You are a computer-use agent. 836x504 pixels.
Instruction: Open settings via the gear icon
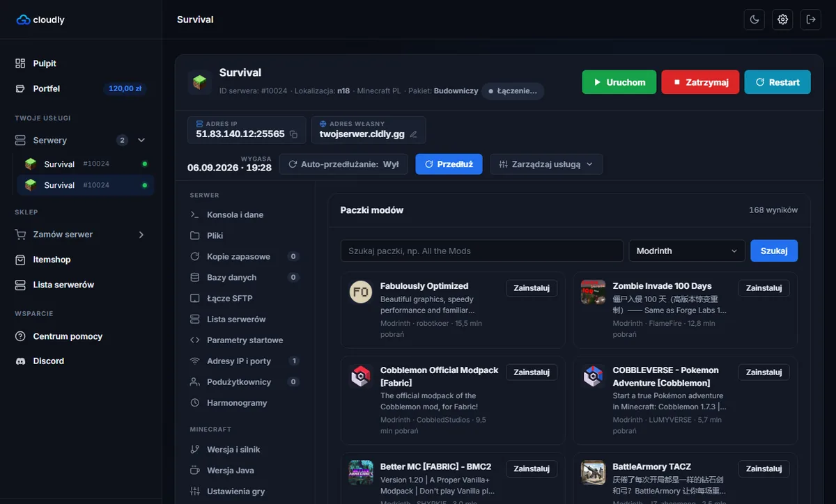click(783, 19)
